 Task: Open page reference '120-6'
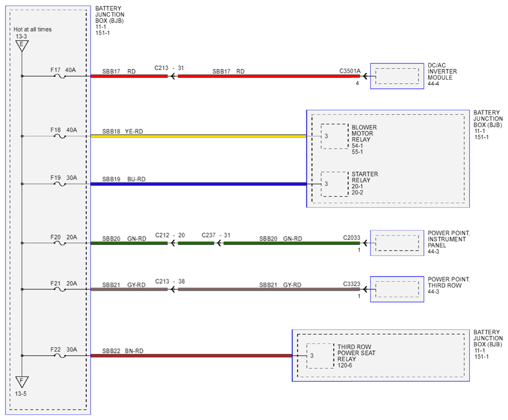point(345,366)
